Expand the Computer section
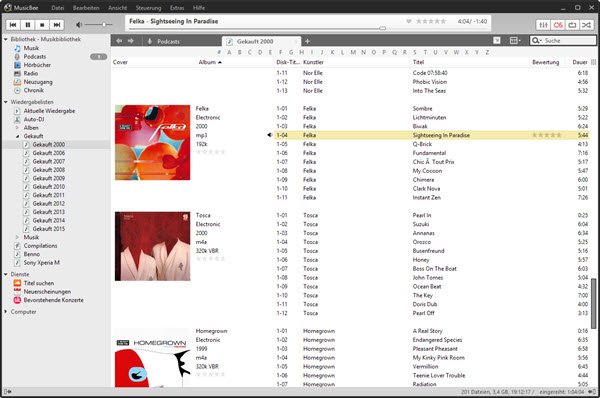The image size is (600, 398). (x=6, y=312)
